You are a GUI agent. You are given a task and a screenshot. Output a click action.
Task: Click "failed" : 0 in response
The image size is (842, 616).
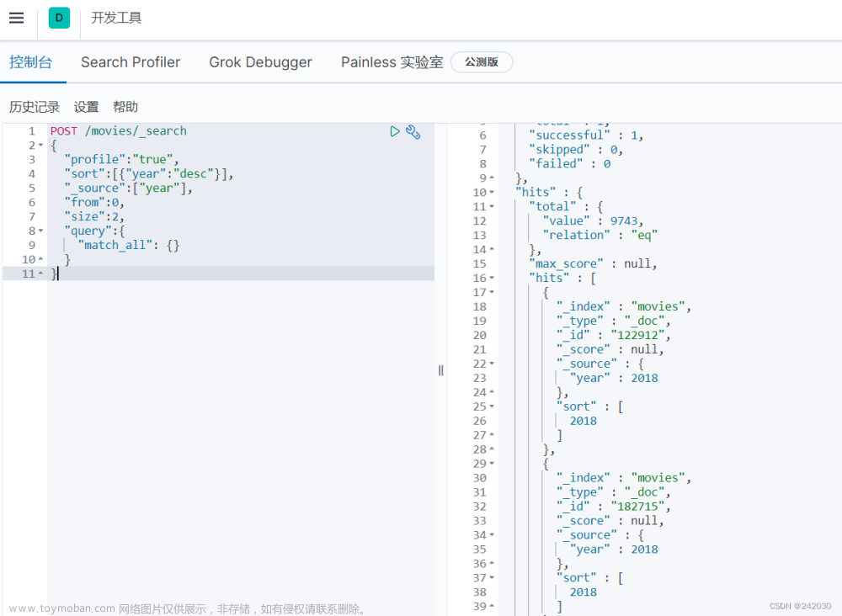(x=569, y=163)
